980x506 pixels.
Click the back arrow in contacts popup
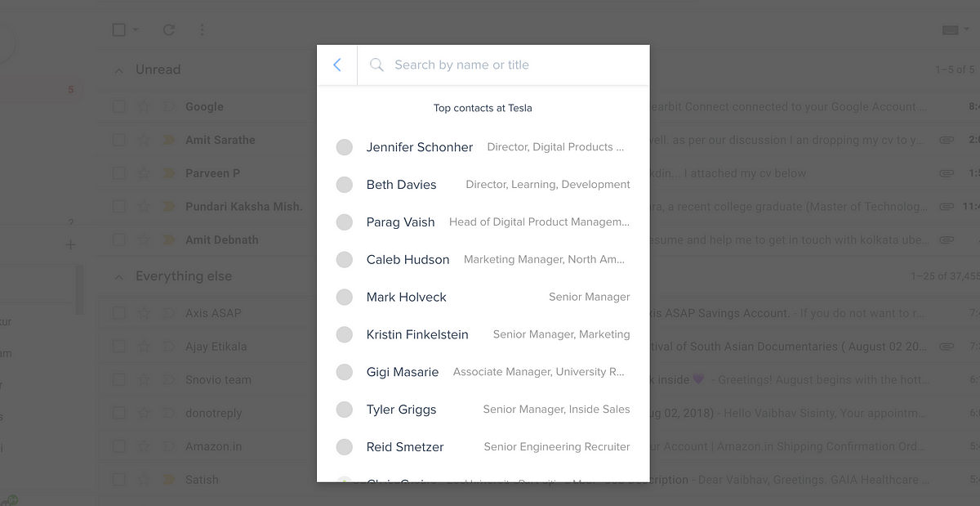[x=337, y=65]
